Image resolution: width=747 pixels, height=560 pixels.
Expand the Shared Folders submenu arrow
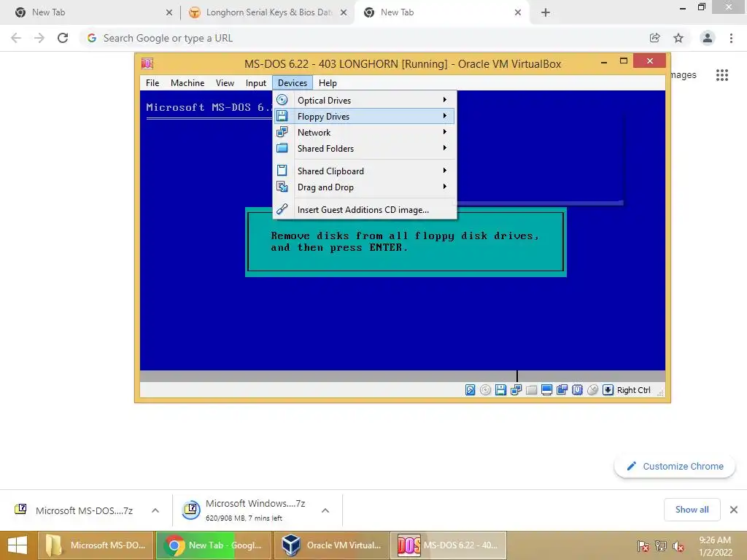click(444, 148)
